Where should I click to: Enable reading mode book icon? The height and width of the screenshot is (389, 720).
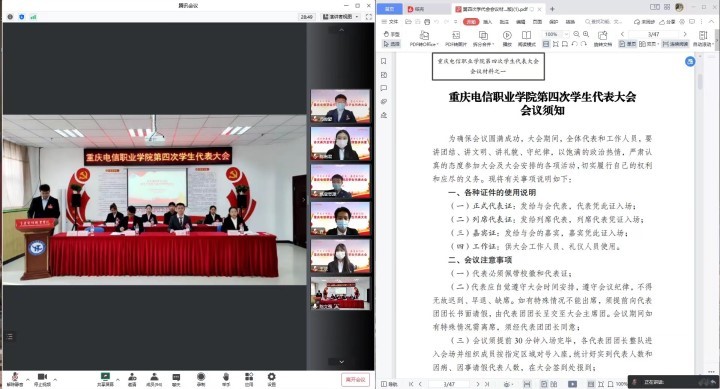click(x=526, y=38)
